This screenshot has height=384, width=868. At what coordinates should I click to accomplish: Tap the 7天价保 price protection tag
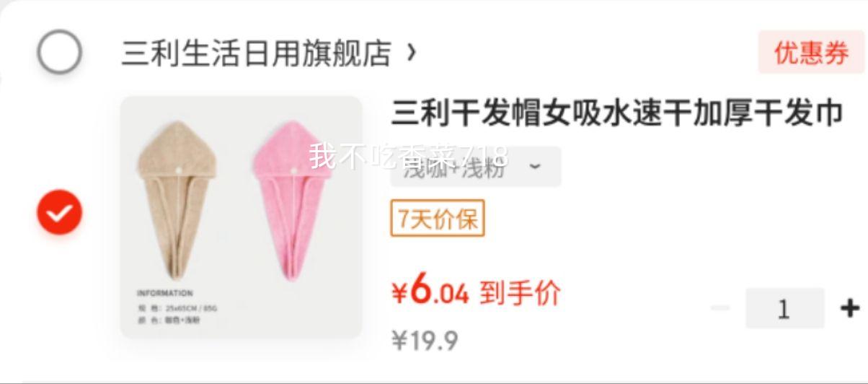438,218
